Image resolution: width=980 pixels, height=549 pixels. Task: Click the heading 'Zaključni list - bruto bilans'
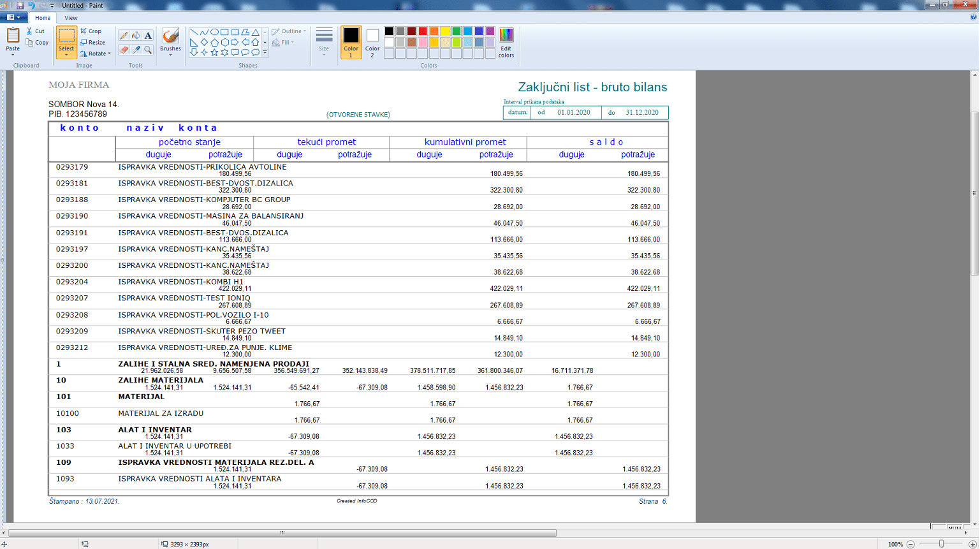[x=592, y=87]
